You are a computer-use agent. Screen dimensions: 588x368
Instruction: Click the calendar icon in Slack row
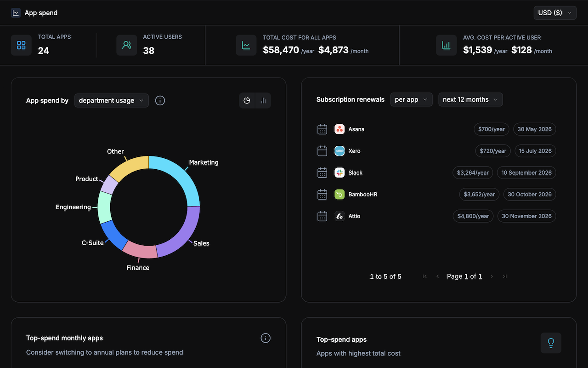pyautogui.click(x=322, y=172)
